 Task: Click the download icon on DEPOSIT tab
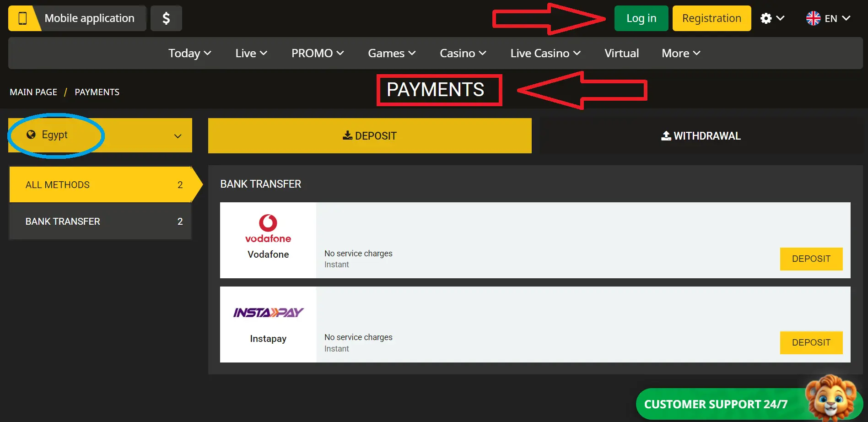coord(347,135)
